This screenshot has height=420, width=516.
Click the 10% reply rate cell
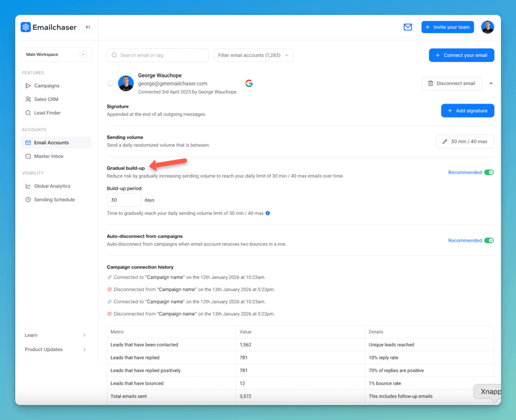384,358
